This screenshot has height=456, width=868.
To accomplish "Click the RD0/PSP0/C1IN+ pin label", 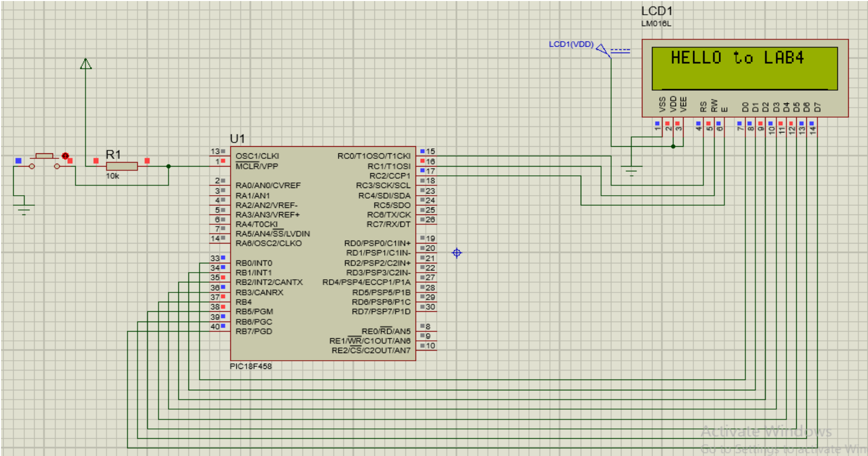I will click(x=377, y=244).
